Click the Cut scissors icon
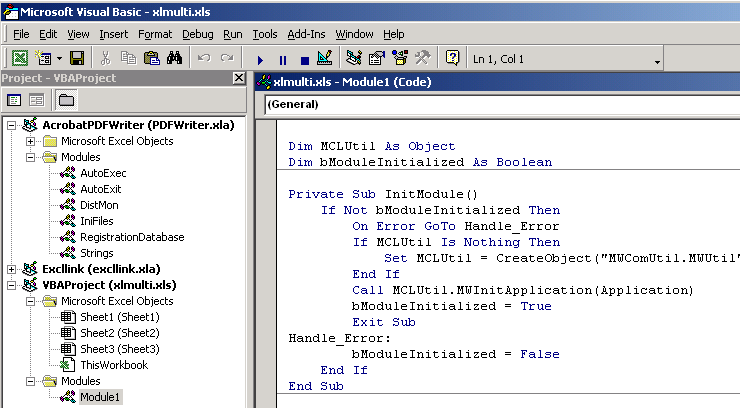The image size is (740, 410). tap(106, 59)
